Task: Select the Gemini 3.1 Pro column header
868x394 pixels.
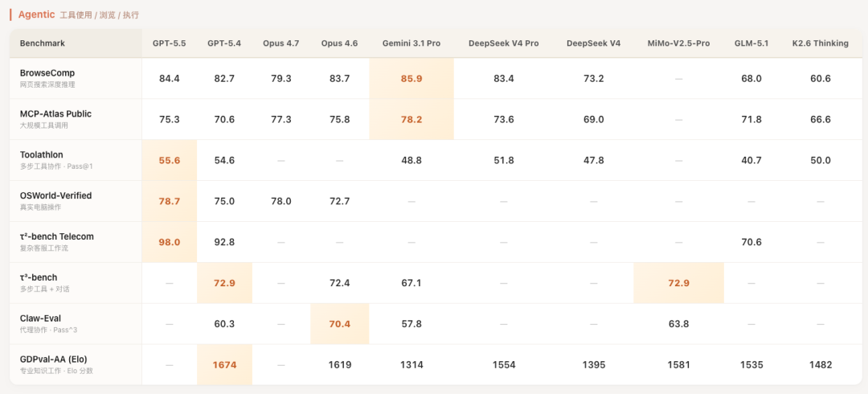Action: pyautogui.click(x=411, y=43)
